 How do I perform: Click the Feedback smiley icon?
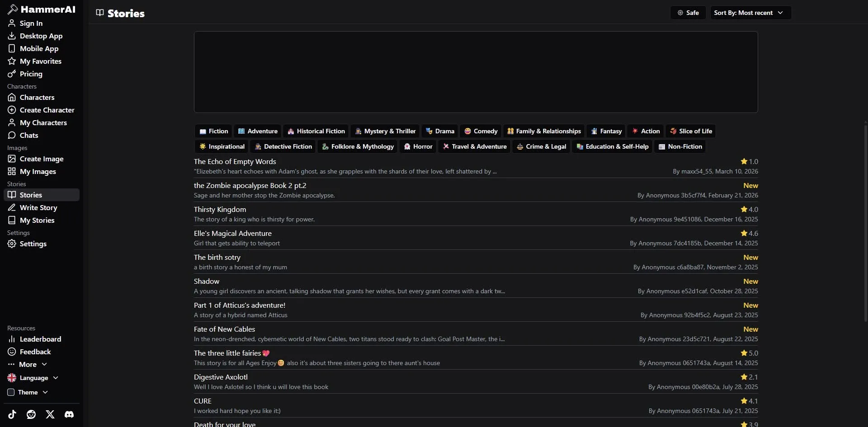pos(12,352)
